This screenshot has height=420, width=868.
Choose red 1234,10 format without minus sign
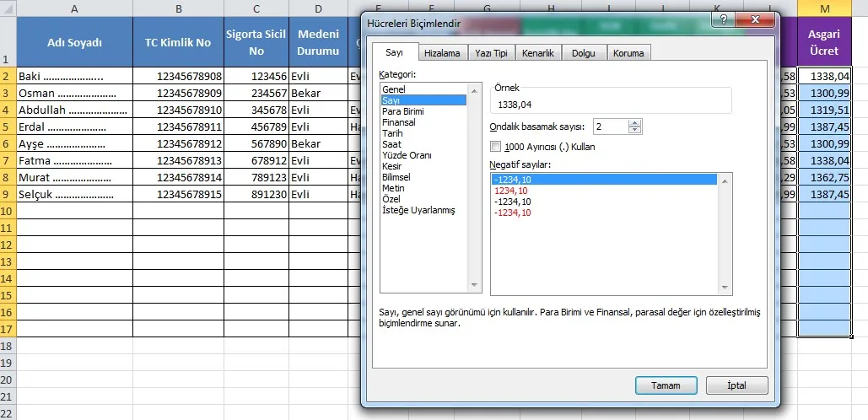click(511, 191)
